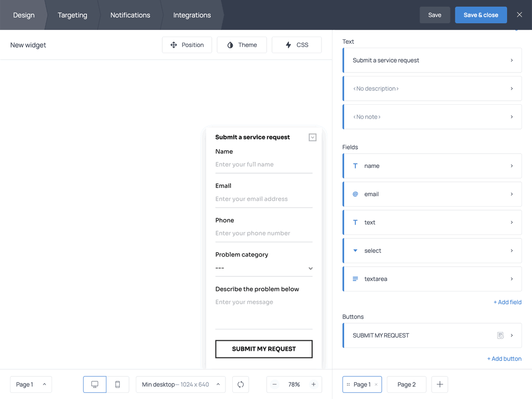
Task: Switch preview to desktop view
Action: tap(94, 384)
